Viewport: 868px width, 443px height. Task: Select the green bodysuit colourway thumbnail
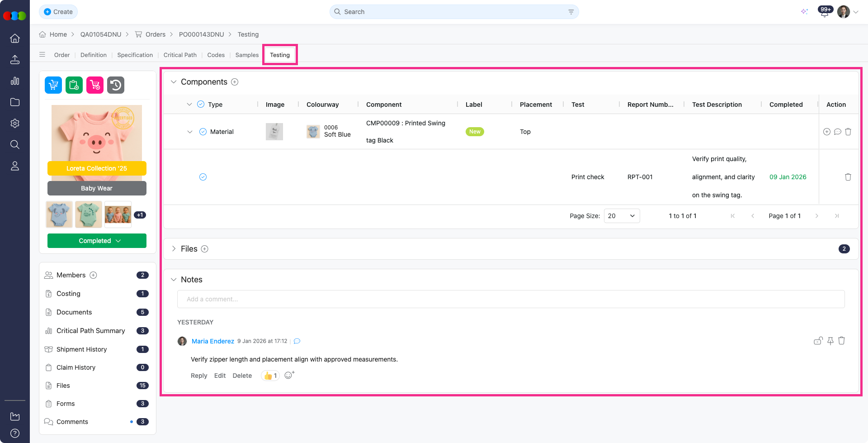pyautogui.click(x=88, y=214)
